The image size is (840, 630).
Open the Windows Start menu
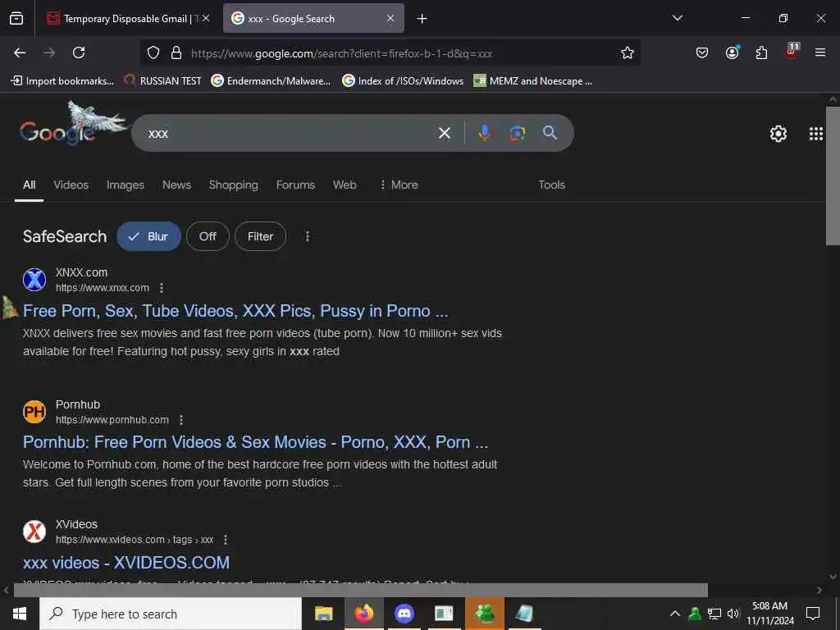coord(20,614)
